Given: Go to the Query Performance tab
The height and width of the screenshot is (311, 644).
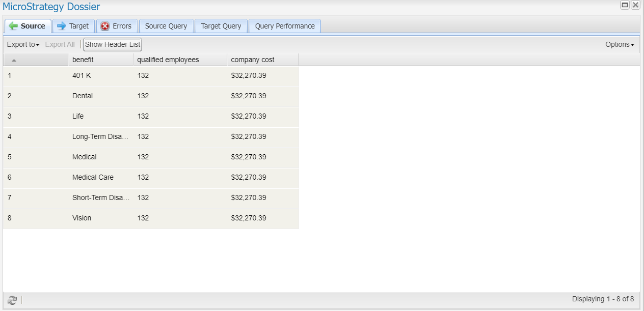Looking at the screenshot, I should pos(285,26).
